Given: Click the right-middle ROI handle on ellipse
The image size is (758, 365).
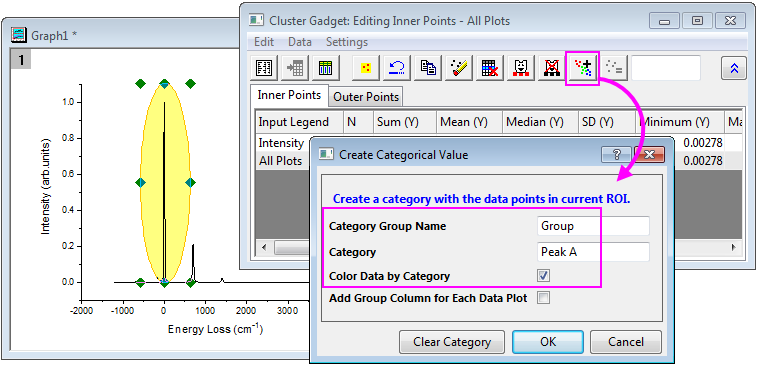Looking at the screenshot, I should click(x=190, y=182).
